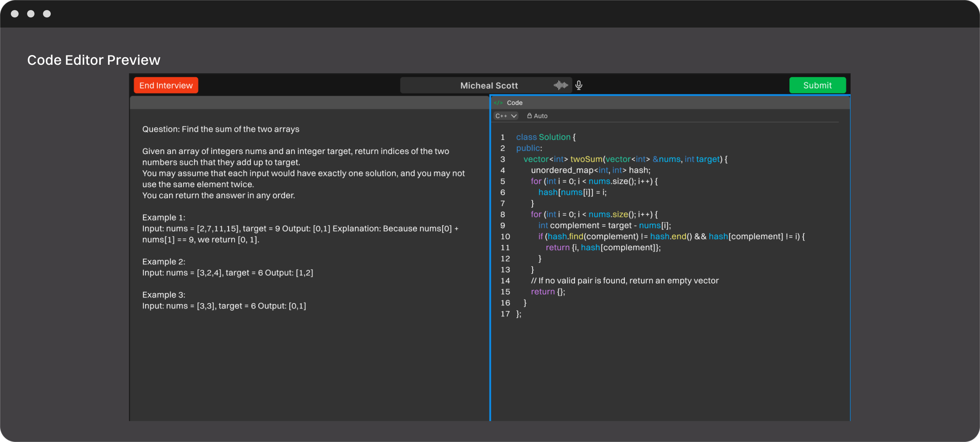Click the first window control dot
980x442 pixels.
15,14
